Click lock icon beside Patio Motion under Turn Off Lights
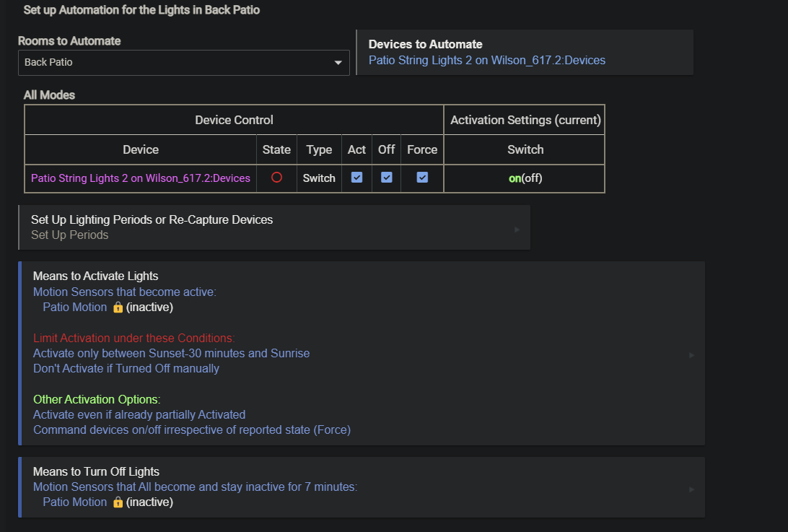788x532 pixels. tap(118, 502)
